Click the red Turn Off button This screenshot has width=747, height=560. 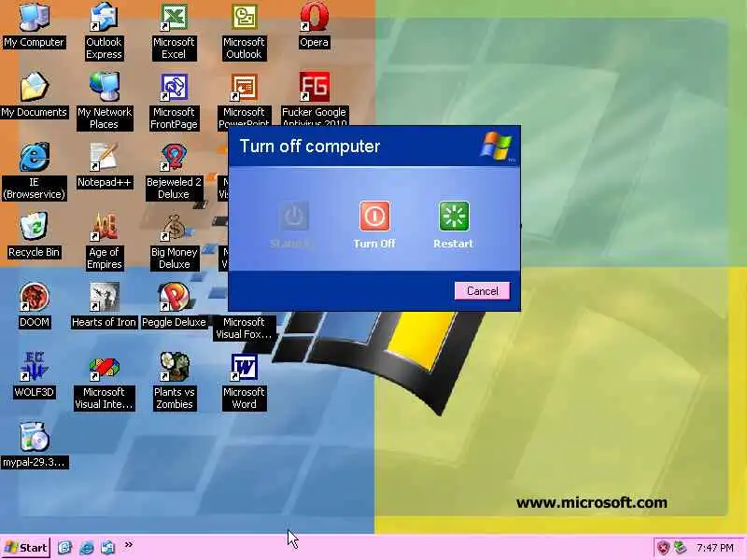point(374,217)
